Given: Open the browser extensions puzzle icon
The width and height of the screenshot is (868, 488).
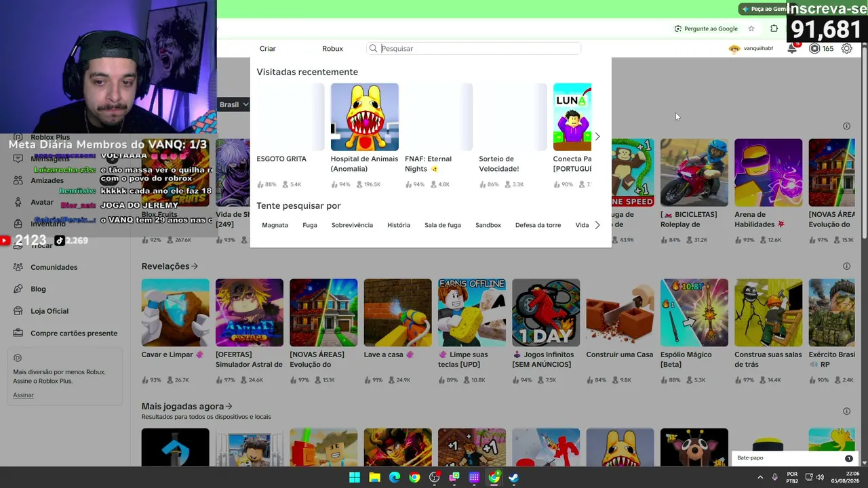Looking at the screenshot, I should [774, 28].
